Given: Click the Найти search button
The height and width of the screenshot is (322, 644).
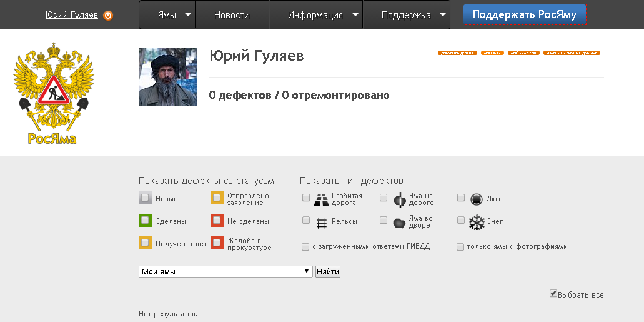Looking at the screenshot, I should (328, 272).
